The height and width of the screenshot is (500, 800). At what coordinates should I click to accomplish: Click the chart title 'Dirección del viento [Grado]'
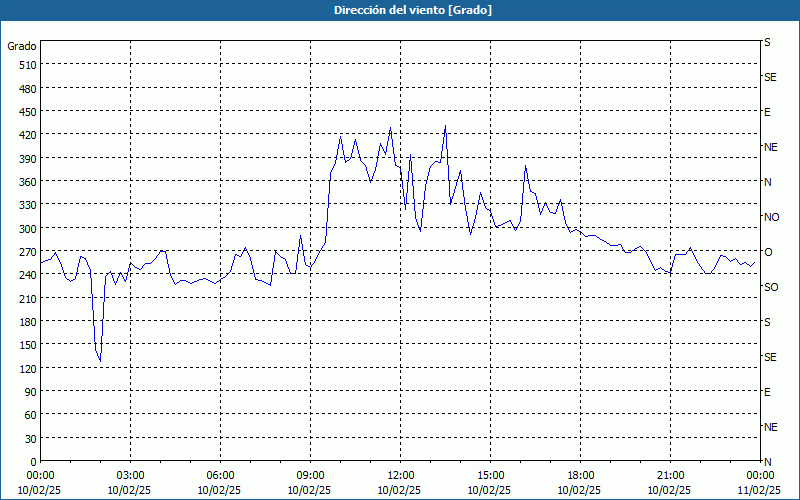pos(413,10)
